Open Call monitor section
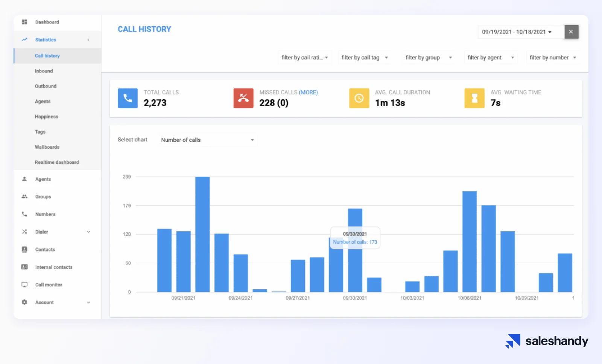602x364 pixels. point(49,285)
